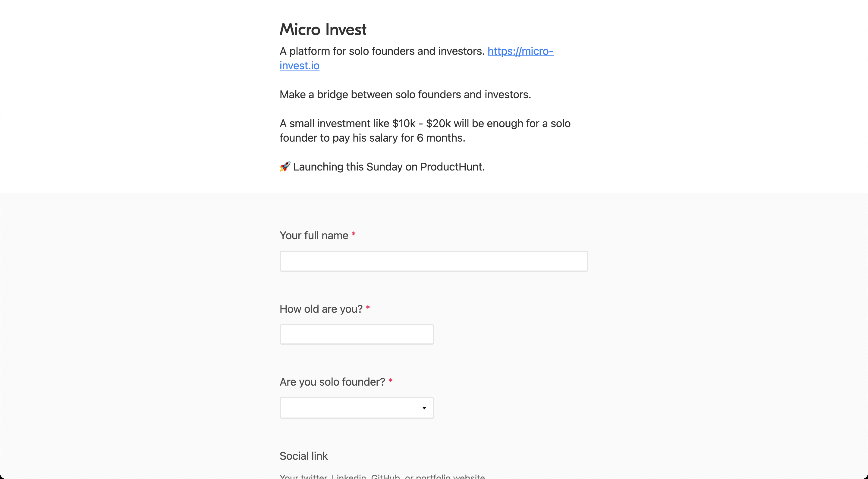Image resolution: width=868 pixels, height=479 pixels.
Task: Click the "Micro Invest" form title
Action: pos(322,29)
